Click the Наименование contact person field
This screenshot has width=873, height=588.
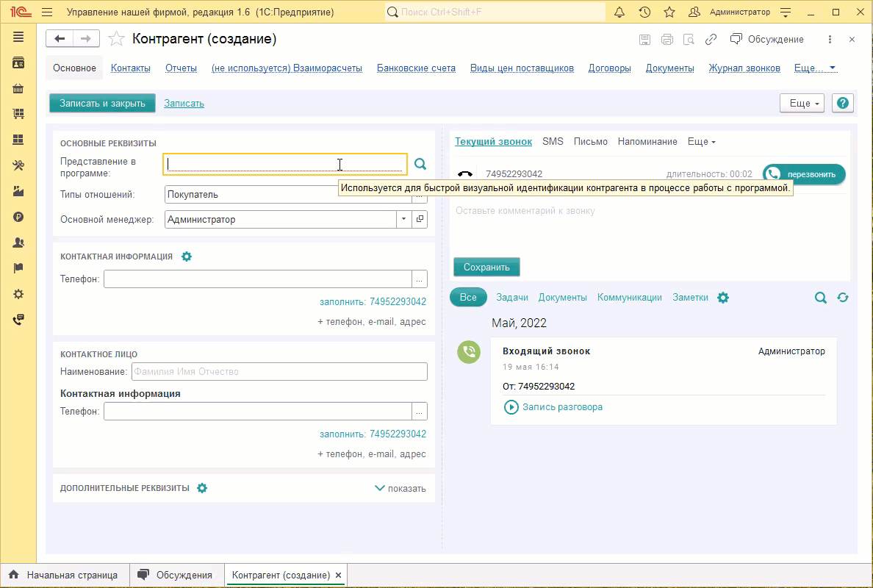tap(279, 372)
